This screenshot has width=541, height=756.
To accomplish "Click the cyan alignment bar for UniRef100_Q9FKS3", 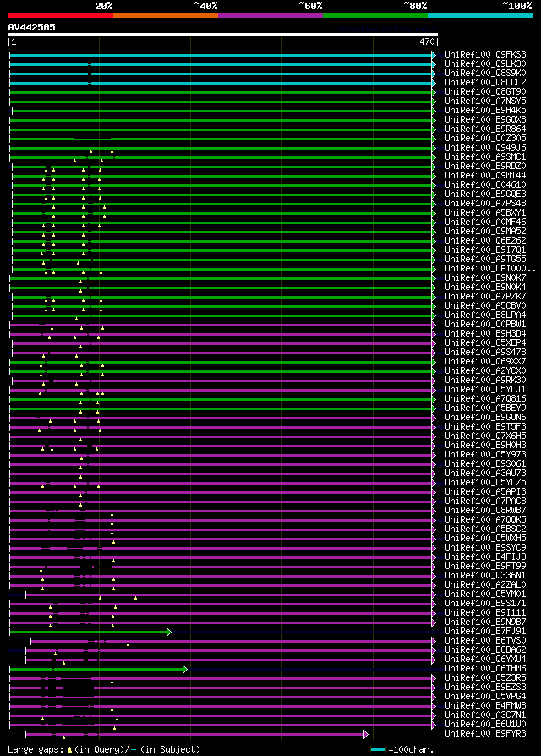I will pos(221,55).
